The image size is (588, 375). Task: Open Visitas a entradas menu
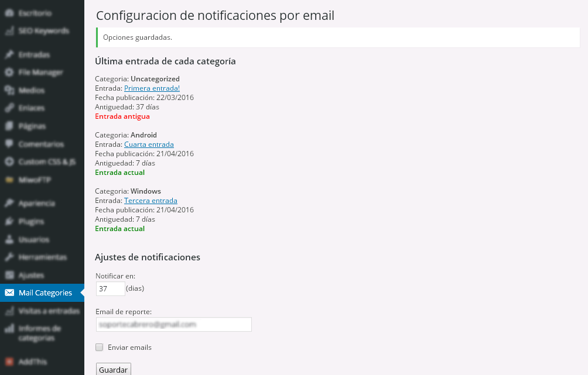[42, 311]
